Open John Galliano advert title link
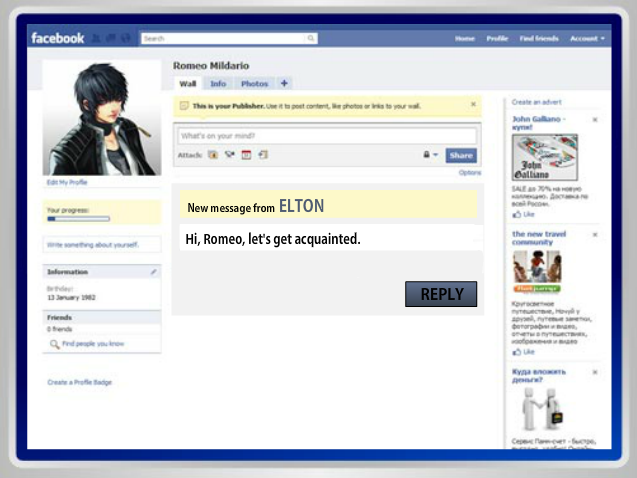This screenshot has width=637, height=478. pos(538,123)
